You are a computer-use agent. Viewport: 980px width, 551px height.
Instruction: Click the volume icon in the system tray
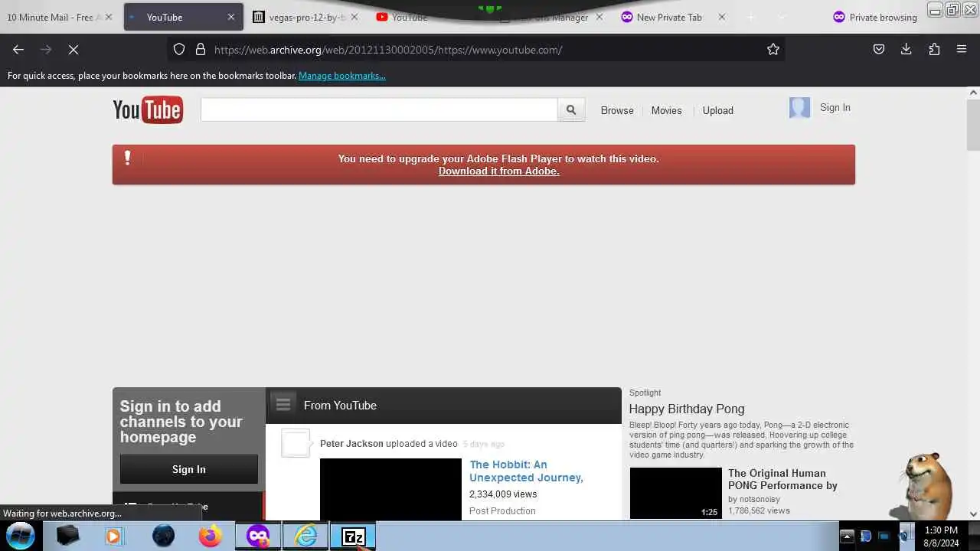(x=903, y=536)
